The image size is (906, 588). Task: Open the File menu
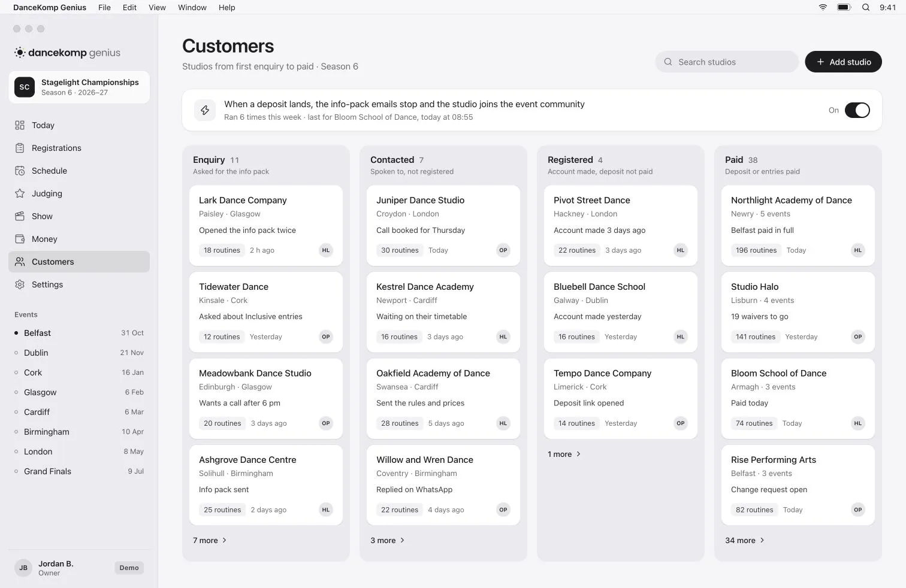click(x=104, y=7)
